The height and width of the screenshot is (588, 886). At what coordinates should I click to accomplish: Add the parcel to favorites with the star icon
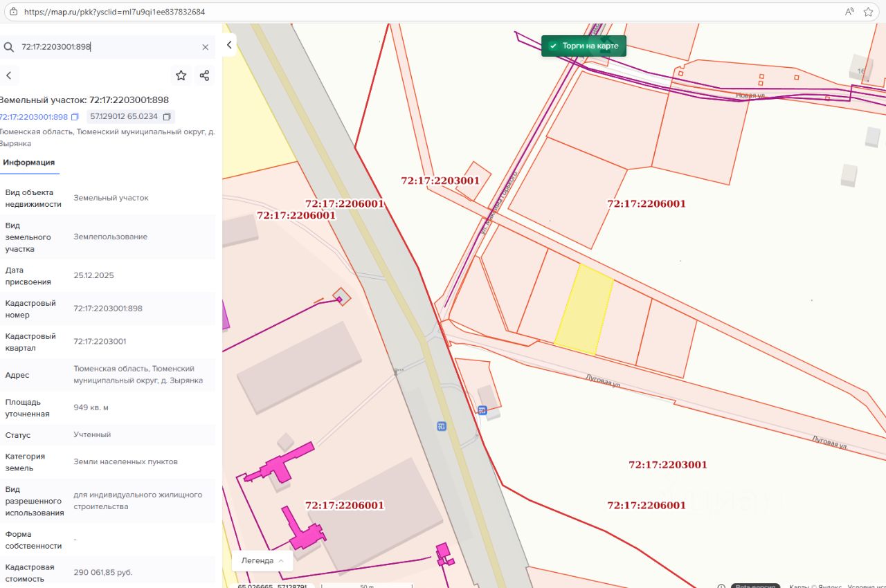click(181, 75)
